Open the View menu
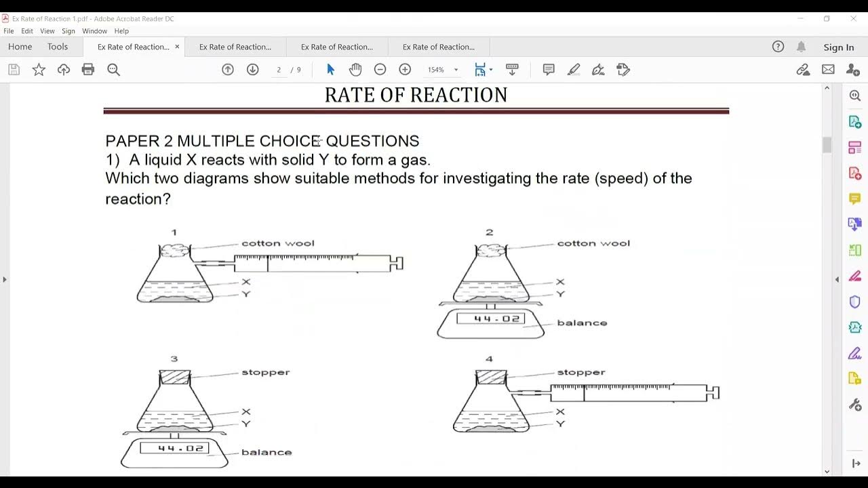868x488 pixels. (47, 31)
